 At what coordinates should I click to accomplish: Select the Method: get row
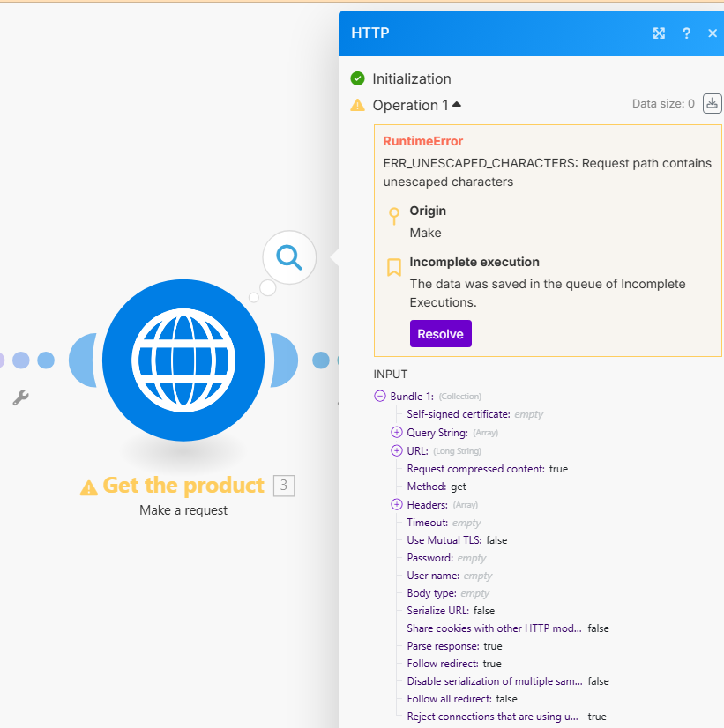(436, 487)
